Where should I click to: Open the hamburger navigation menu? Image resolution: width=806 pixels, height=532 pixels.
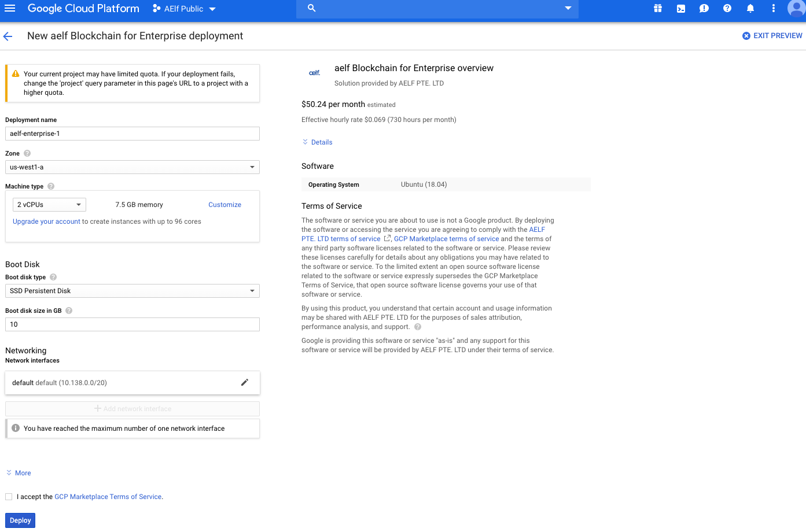[x=10, y=8]
